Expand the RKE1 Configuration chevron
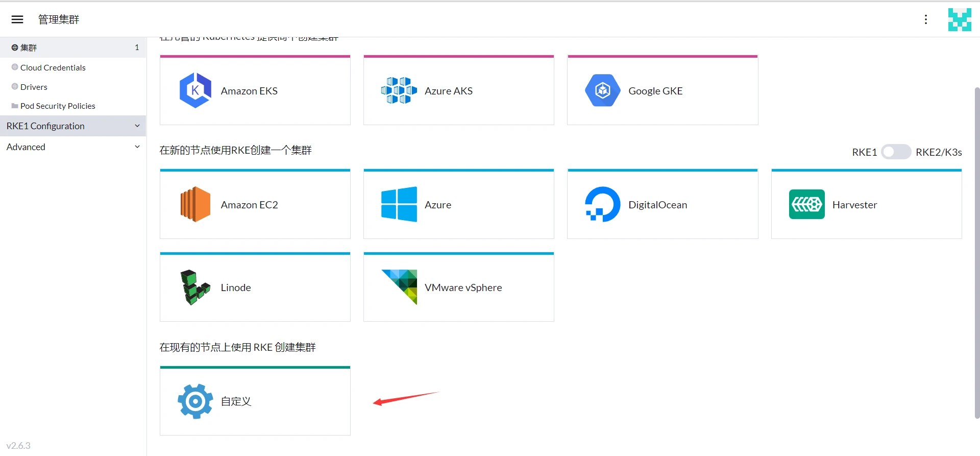This screenshot has width=980, height=456. [x=137, y=126]
